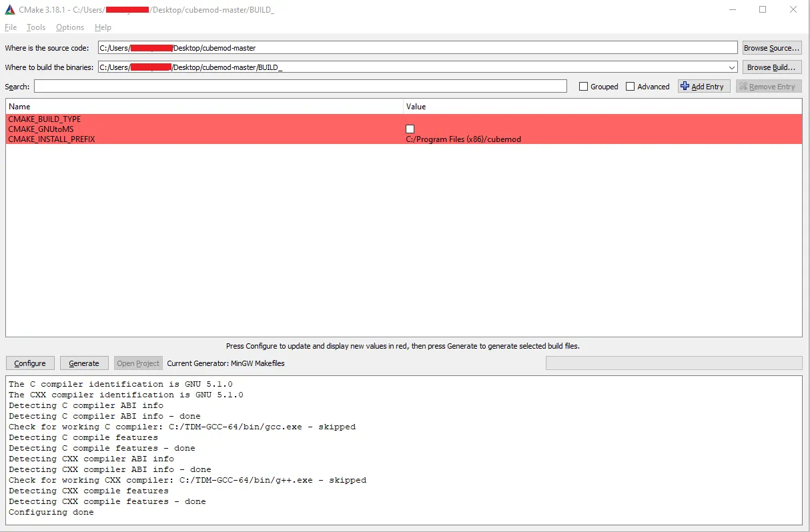Click 'Detecting C compile features - done' line
Viewport: 810px width, 532px height.
pos(102,448)
